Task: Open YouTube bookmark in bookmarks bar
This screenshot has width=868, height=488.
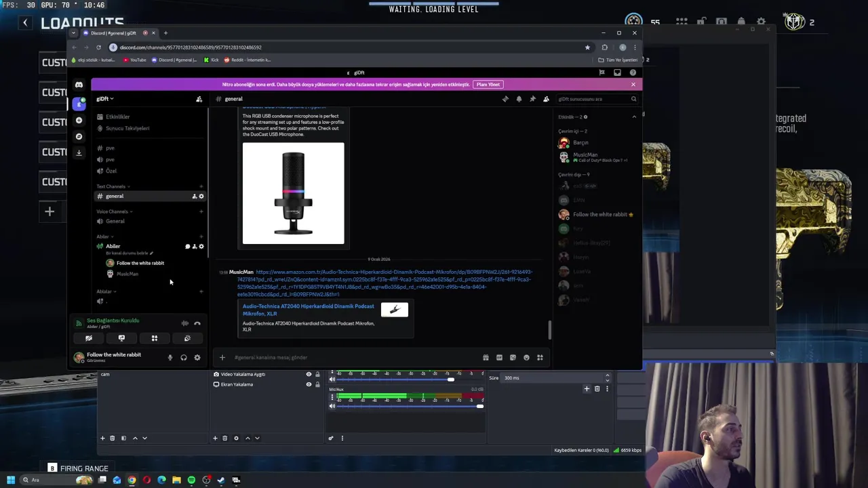Action: 134,60
